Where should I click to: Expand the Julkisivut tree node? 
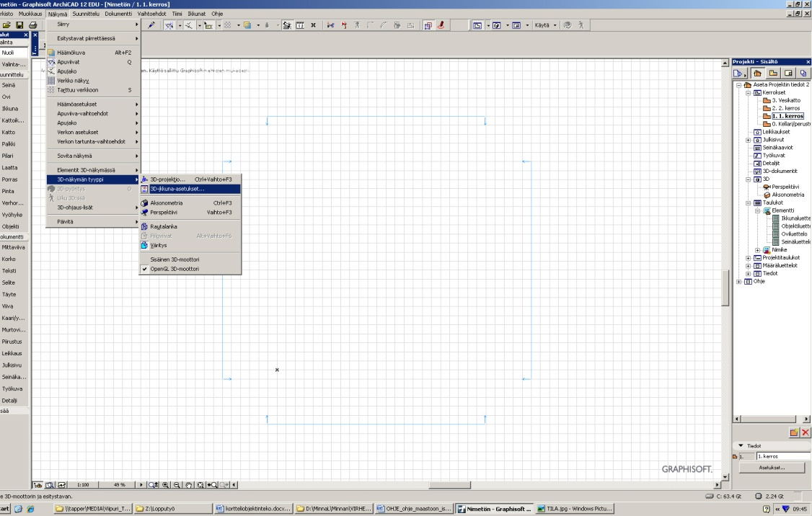click(x=749, y=140)
